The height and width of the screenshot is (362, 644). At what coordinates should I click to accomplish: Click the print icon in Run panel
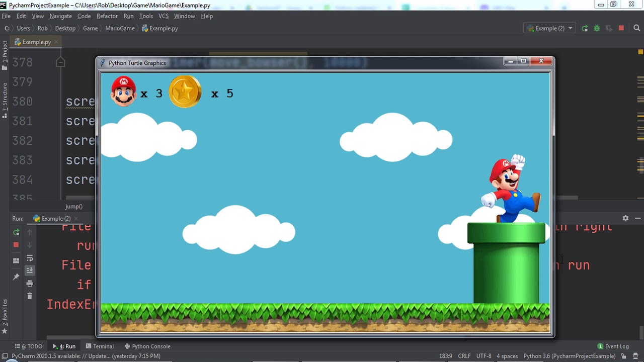point(30,284)
